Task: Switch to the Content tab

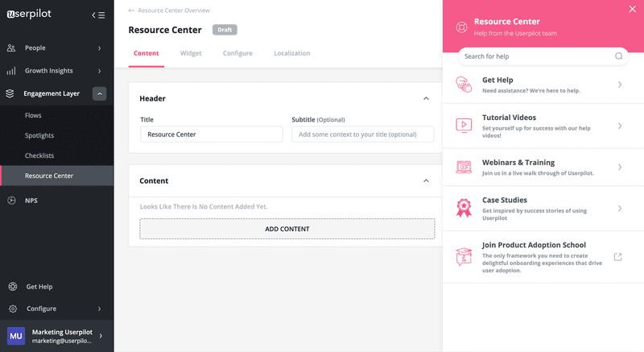Action: click(147, 53)
